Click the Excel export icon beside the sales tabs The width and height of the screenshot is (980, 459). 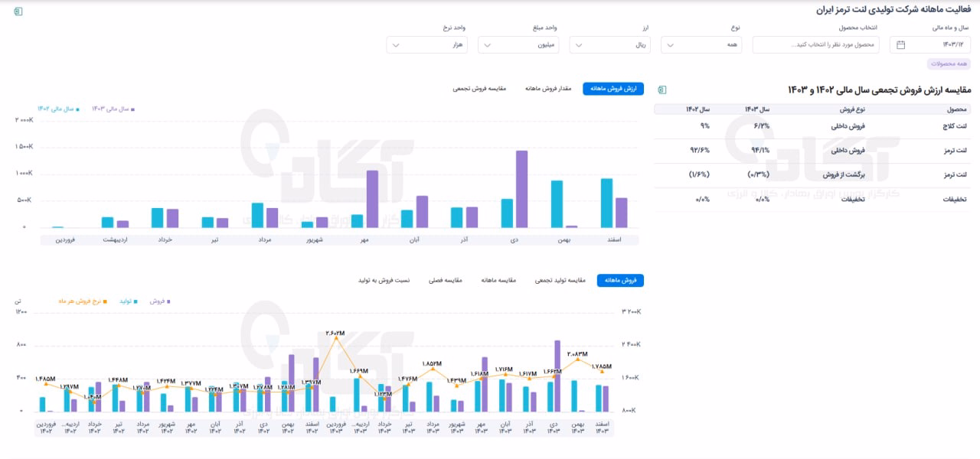[662, 90]
